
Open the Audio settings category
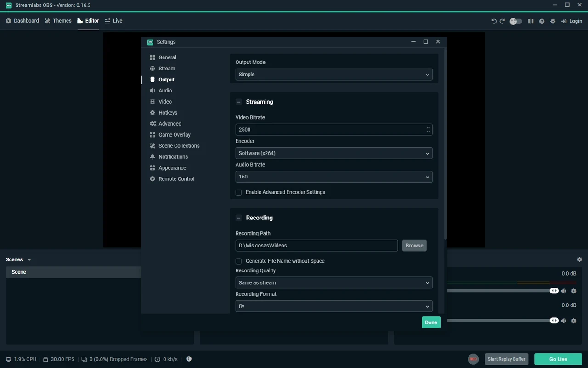[165, 91]
